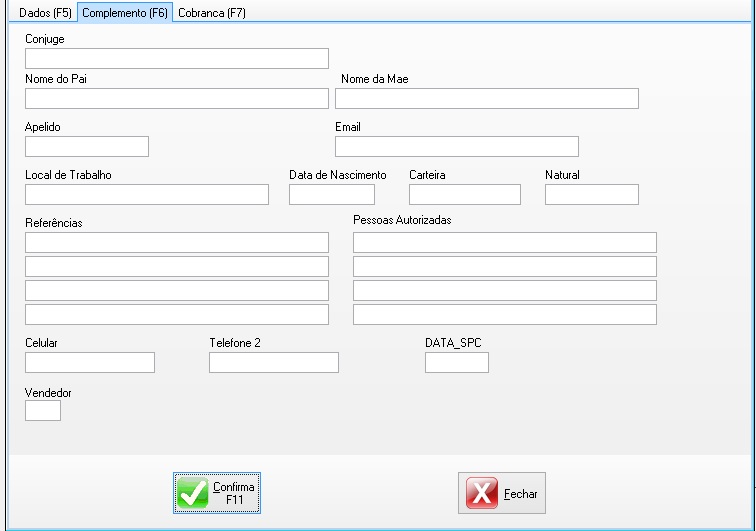The image size is (756, 531).
Task: Click the green checkmark Confirma icon
Action: click(x=192, y=493)
